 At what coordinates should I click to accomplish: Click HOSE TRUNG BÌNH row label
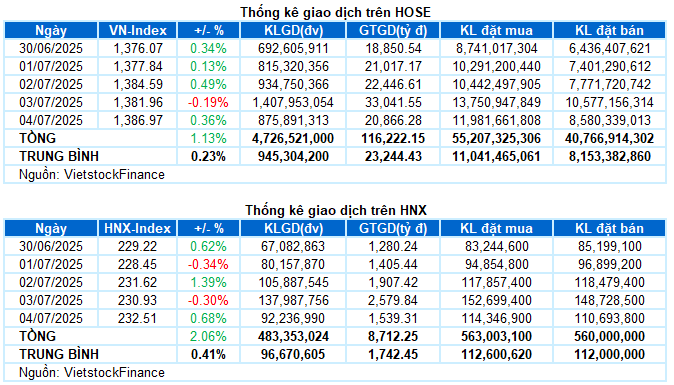(59, 156)
